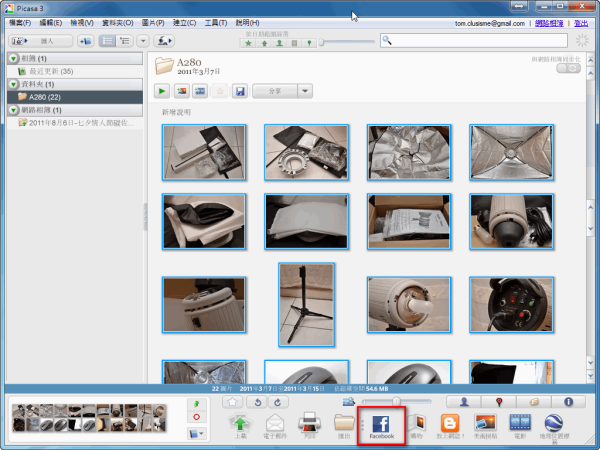The image size is (600, 450).
Task: Open the email envelope icon
Action: pos(275,422)
